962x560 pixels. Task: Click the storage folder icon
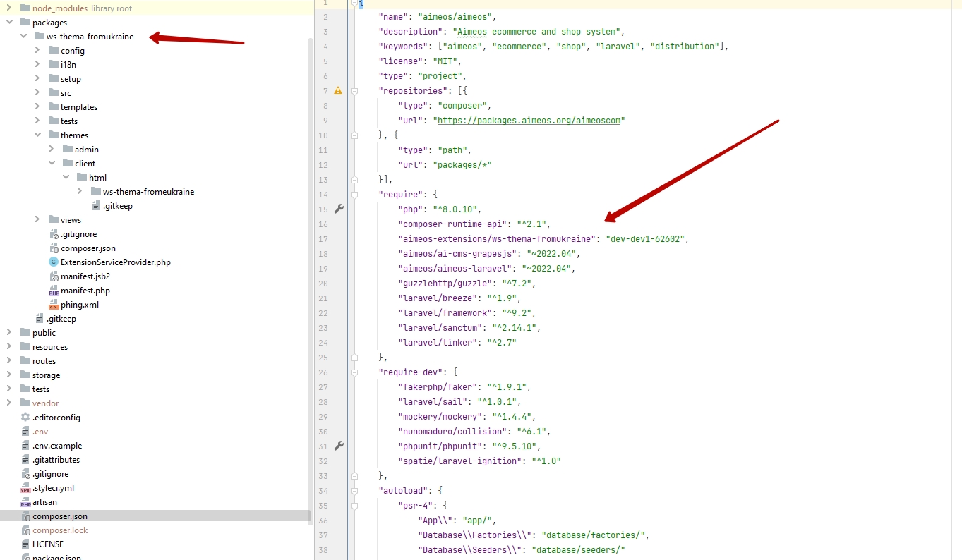pyautogui.click(x=25, y=375)
